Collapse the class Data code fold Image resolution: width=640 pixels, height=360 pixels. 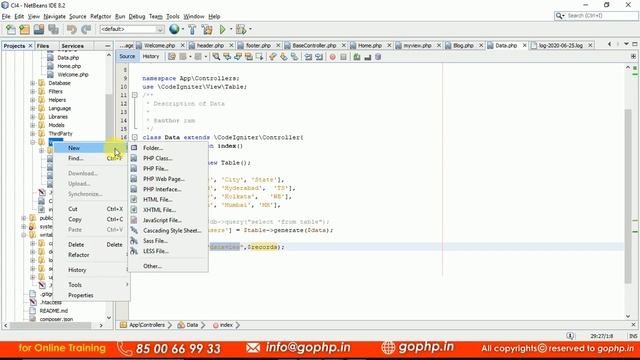tap(135, 137)
